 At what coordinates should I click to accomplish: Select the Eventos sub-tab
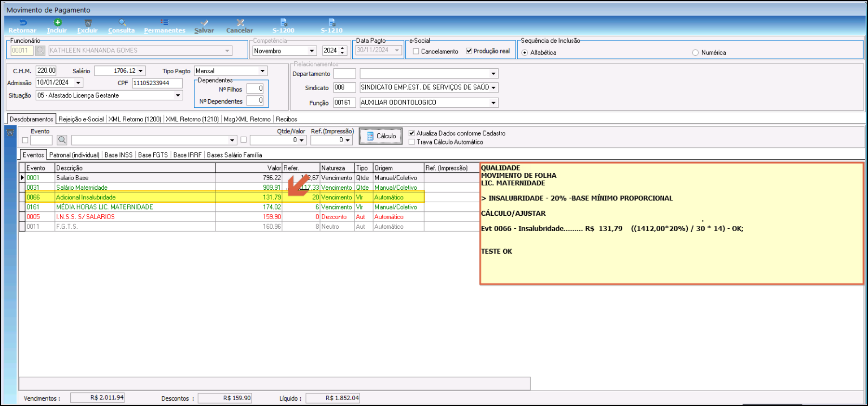pos(33,155)
